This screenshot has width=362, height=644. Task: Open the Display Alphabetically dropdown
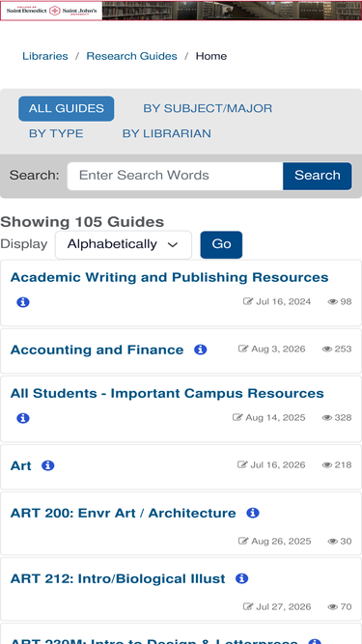(x=124, y=245)
